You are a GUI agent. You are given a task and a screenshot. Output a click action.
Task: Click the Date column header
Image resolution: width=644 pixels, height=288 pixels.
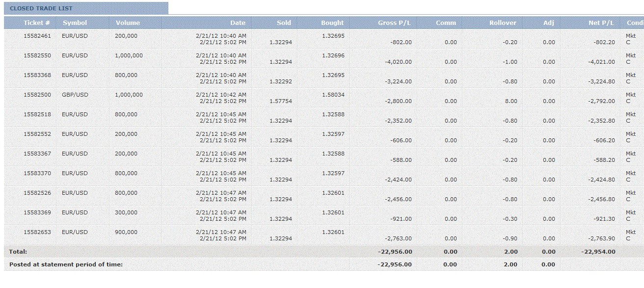coord(238,23)
